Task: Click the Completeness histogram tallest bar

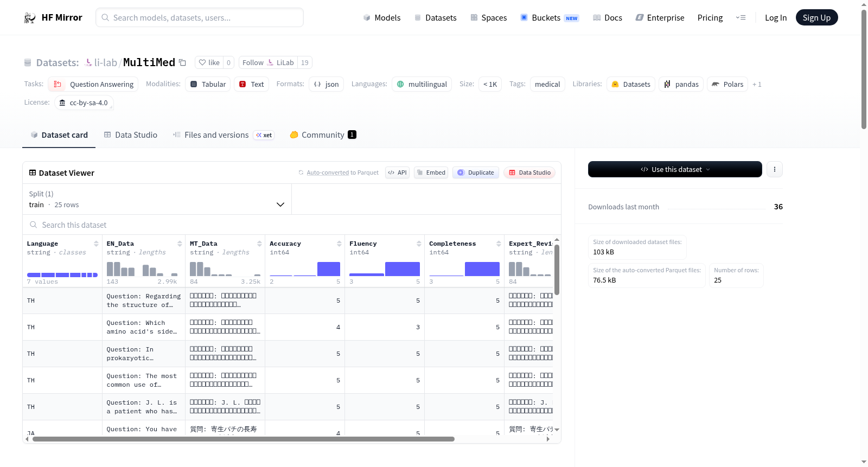Action: [x=482, y=269]
